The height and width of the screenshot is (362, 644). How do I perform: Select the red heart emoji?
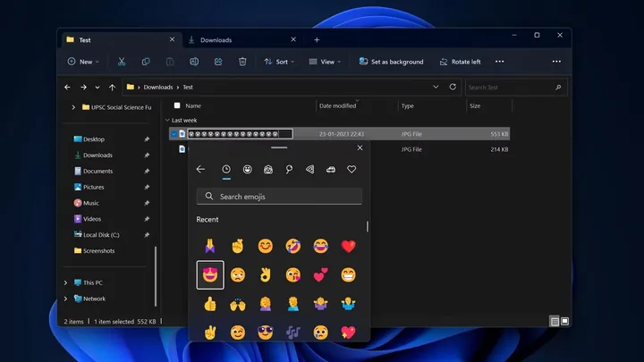[x=348, y=247]
